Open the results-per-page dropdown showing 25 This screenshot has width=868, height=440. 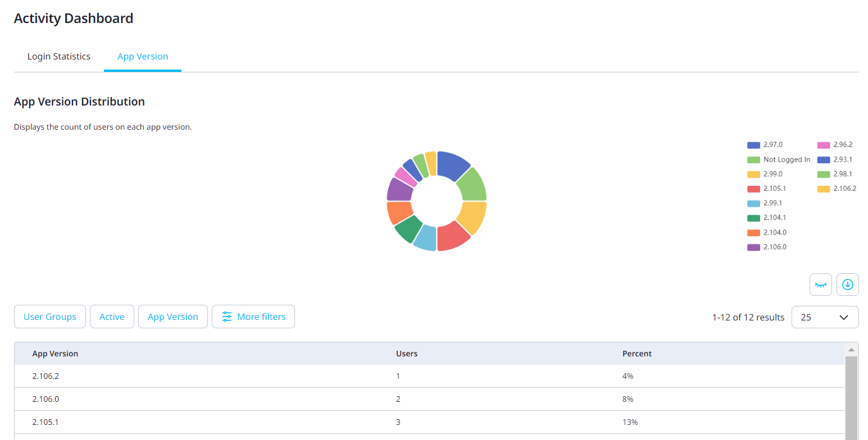(825, 317)
